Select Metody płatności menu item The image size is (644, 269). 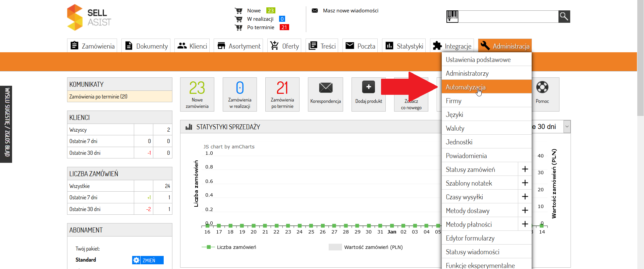(480, 224)
